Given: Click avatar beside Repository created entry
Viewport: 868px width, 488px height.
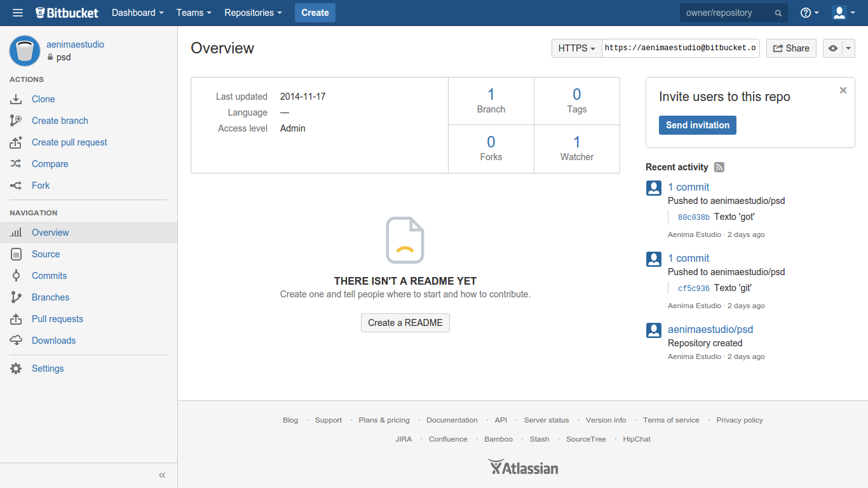Looking at the screenshot, I should point(654,330).
